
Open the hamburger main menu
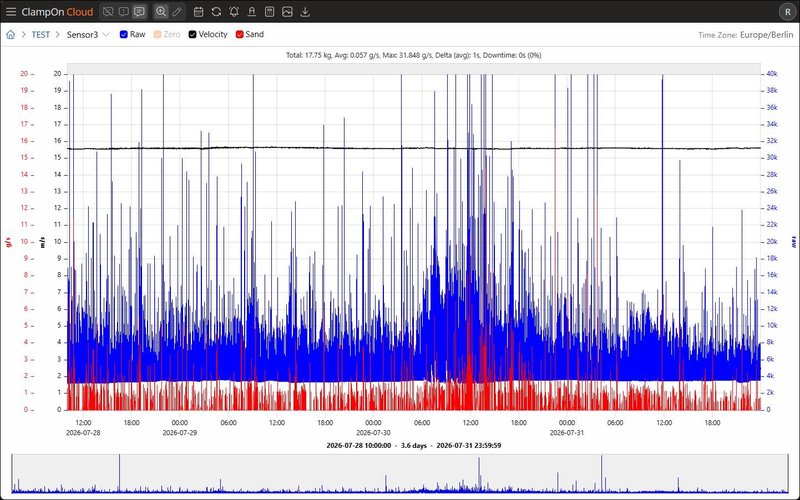(x=11, y=11)
